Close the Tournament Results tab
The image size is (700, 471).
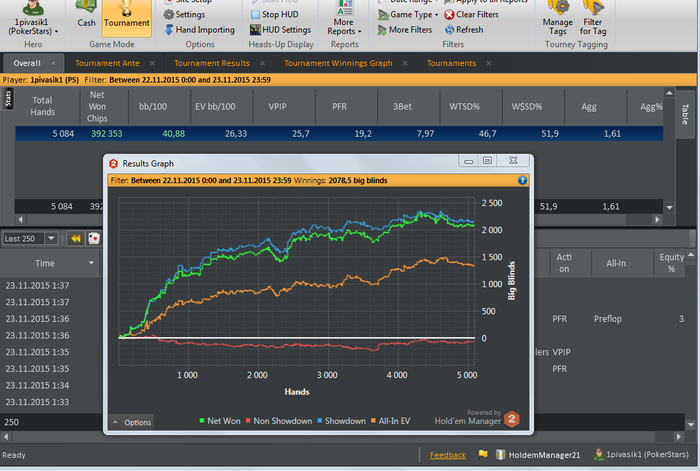click(x=262, y=63)
